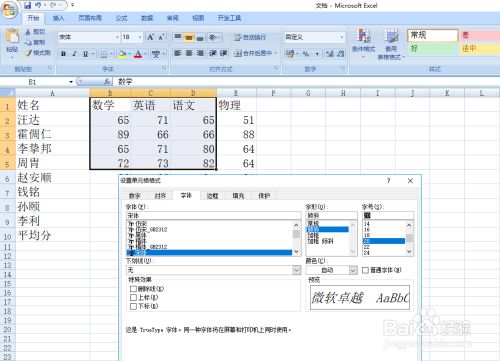This screenshot has width=500, height=361.
Task: Open Conditional Formatting menu
Action: click(x=363, y=43)
